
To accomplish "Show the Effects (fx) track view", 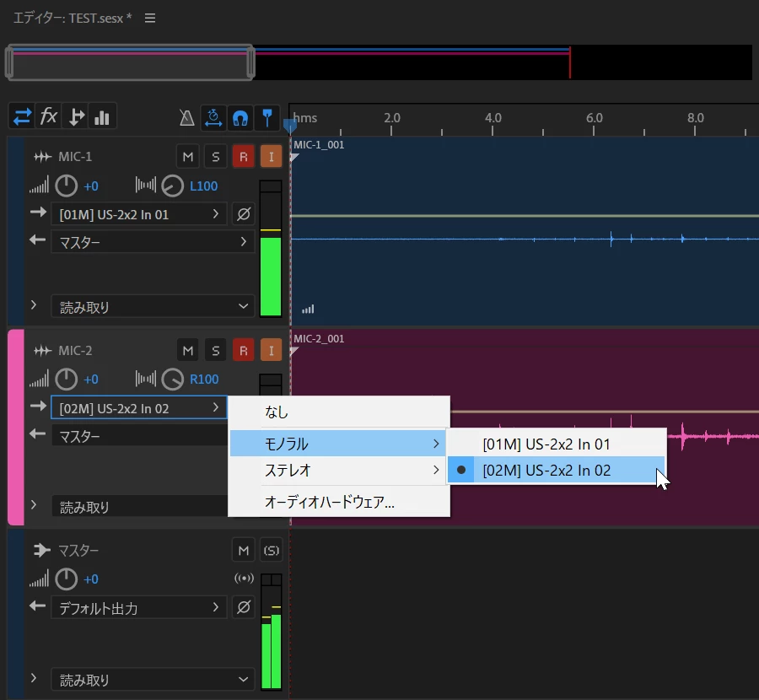I will (x=48, y=116).
